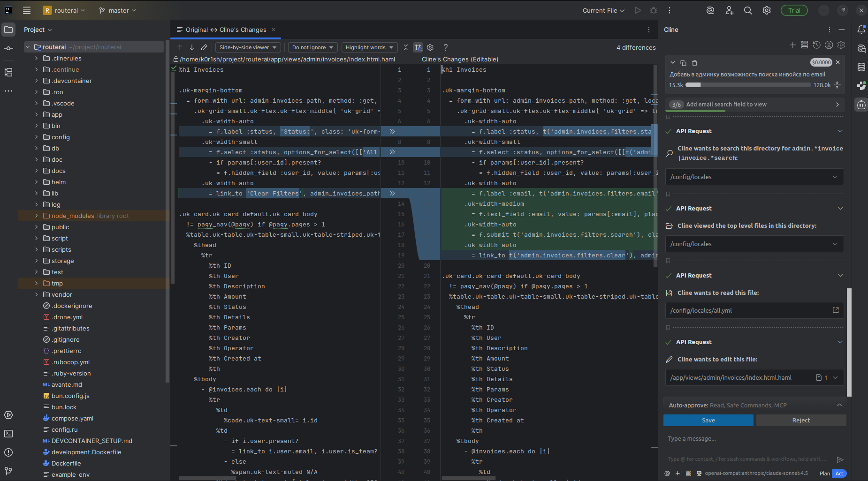Expand the vendor folder in project tree
The height and width of the screenshot is (481, 868).
click(x=37, y=294)
